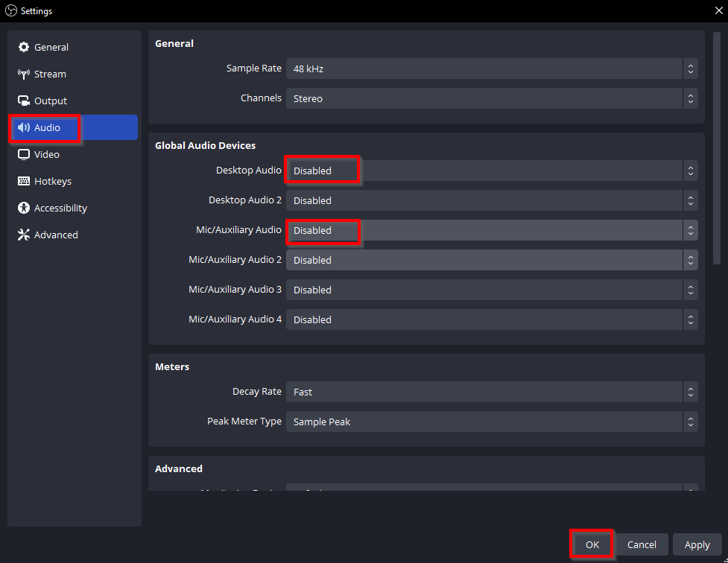Open the Sample Rate dropdown
The image size is (728, 563).
(x=492, y=69)
